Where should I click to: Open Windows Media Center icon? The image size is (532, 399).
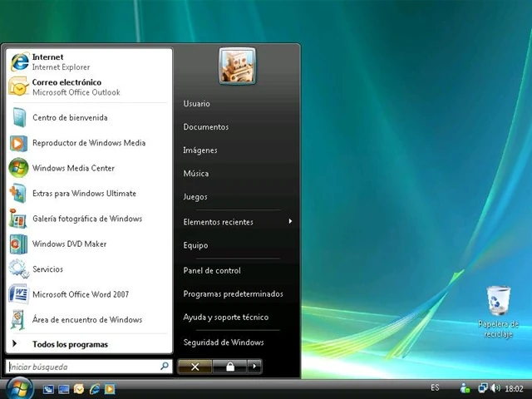(18, 168)
